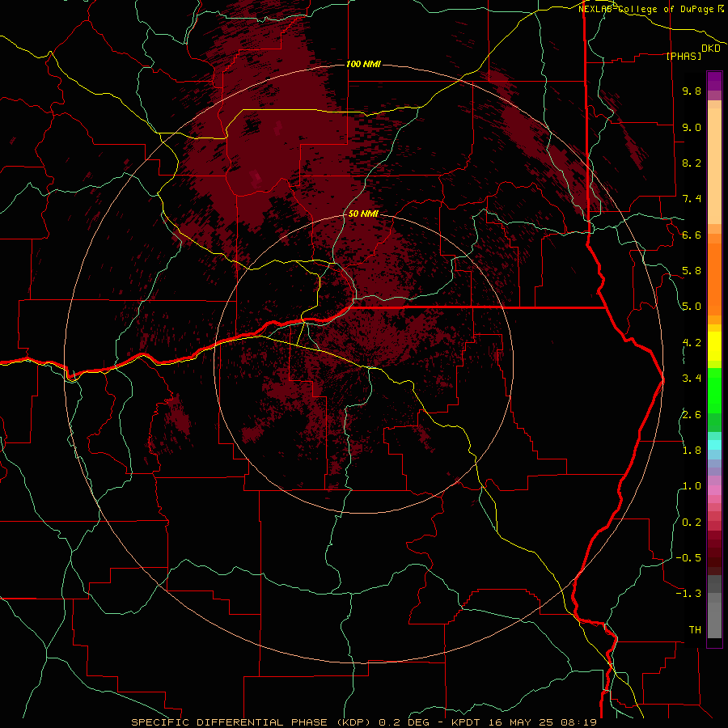The width and height of the screenshot is (728, 728).
Task: Click the bright green segment of the color bar
Action: pyautogui.click(x=714, y=390)
